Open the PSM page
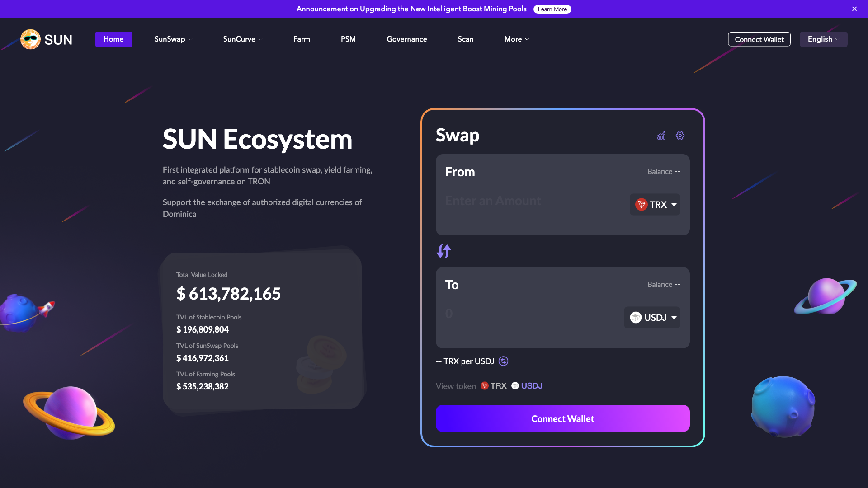Screen dimensions: 868x488 [348, 39]
